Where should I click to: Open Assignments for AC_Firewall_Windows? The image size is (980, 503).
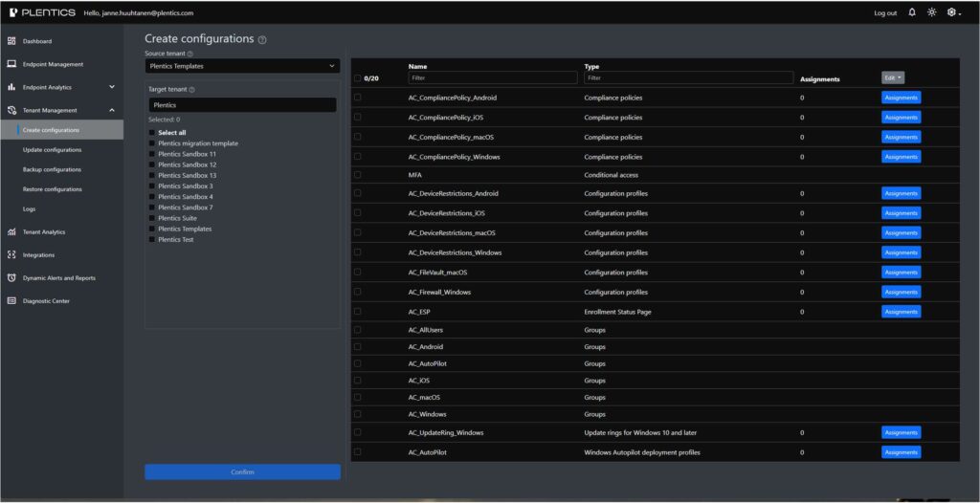(902, 292)
